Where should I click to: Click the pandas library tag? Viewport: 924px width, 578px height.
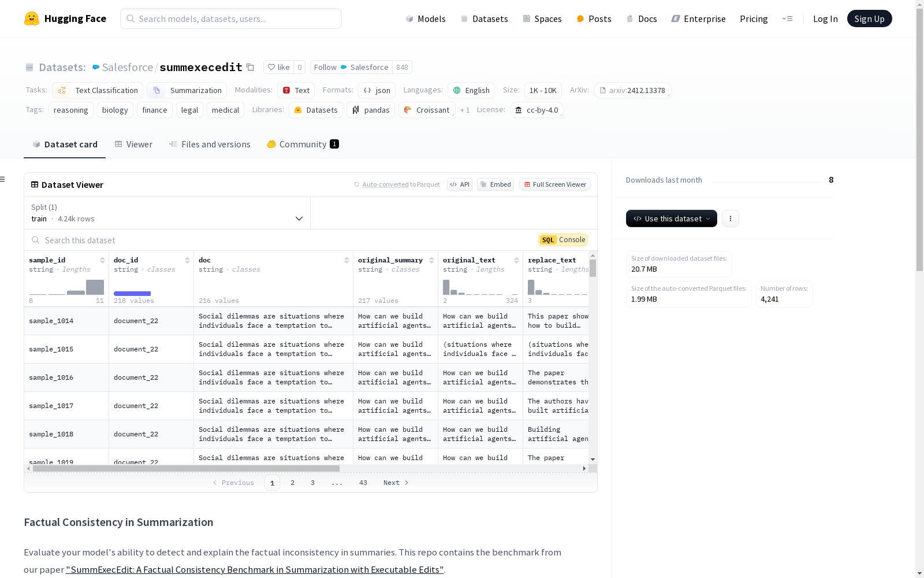click(371, 110)
